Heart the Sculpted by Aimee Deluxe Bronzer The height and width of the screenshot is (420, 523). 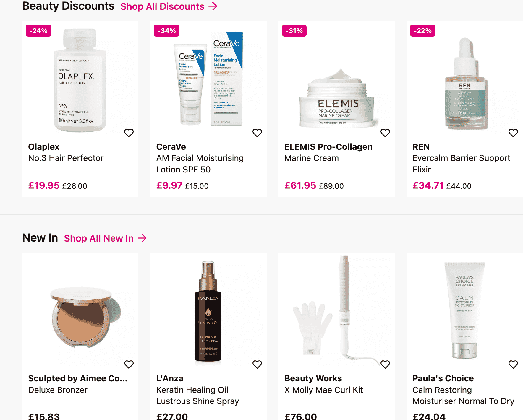[129, 364]
